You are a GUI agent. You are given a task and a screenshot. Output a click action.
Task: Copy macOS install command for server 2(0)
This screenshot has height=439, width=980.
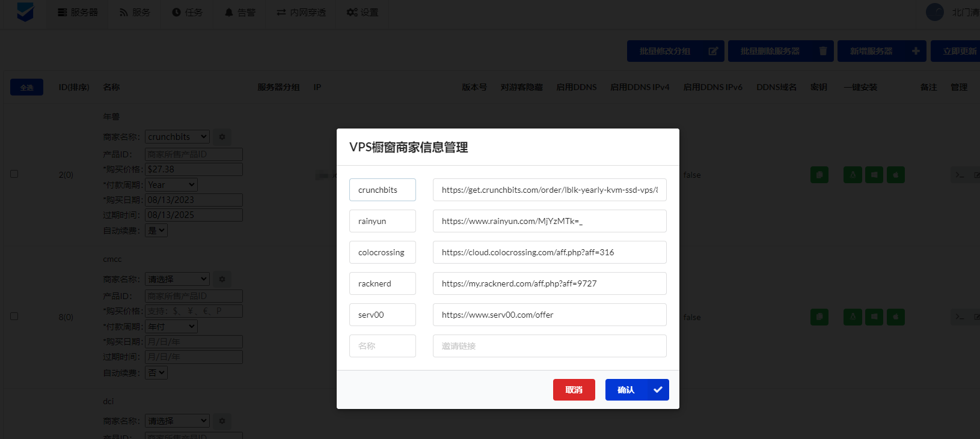[896, 175]
